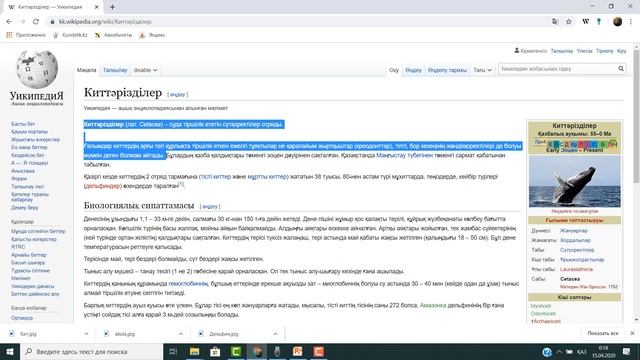Click the Wikipedia globe logo
This screenshot has width=640, height=360.
coord(37,69)
